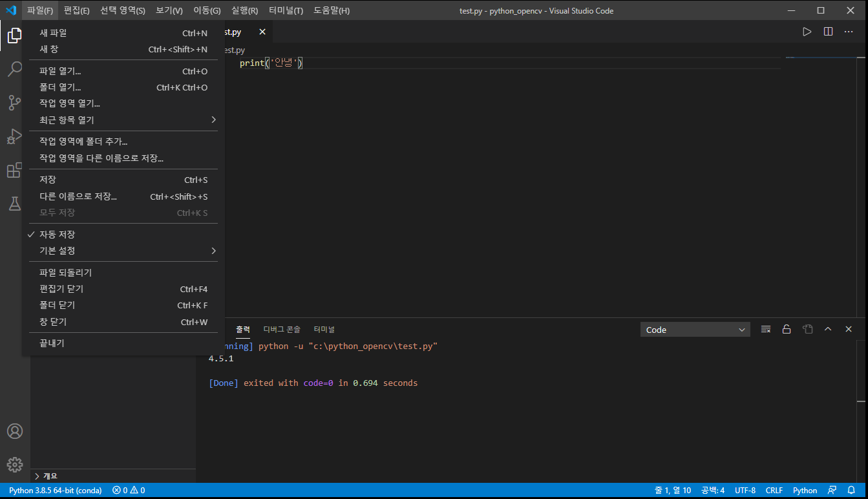Choose 새 창 menu entry

[123, 49]
